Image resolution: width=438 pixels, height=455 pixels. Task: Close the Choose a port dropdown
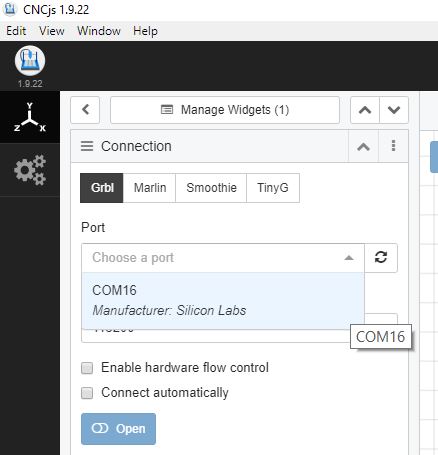click(x=349, y=258)
